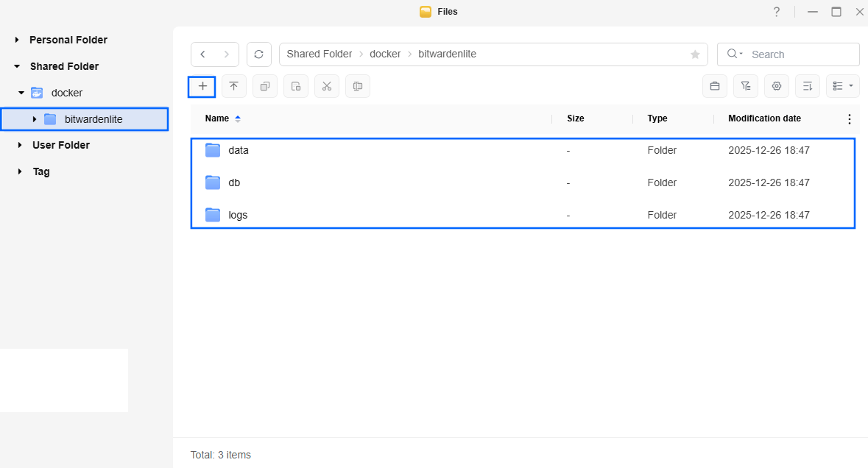Image resolution: width=868 pixels, height=468 pixels.
Task: Click the Upload toolbar icon
Action: [233, 86]
